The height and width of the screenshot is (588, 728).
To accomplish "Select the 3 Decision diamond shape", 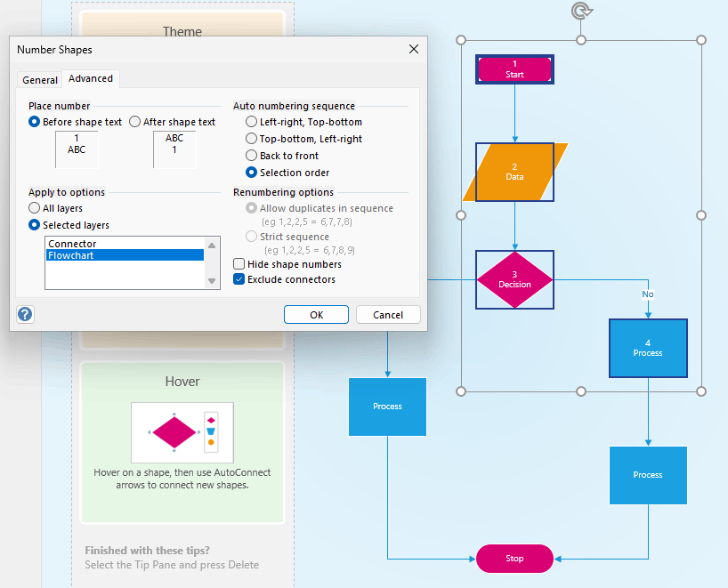I will click(514, 279).
